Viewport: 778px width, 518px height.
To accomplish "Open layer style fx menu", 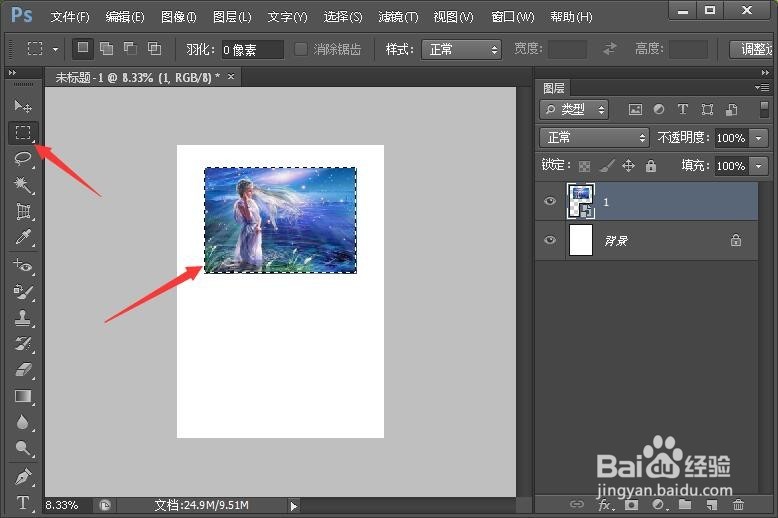I will [605, 505].
